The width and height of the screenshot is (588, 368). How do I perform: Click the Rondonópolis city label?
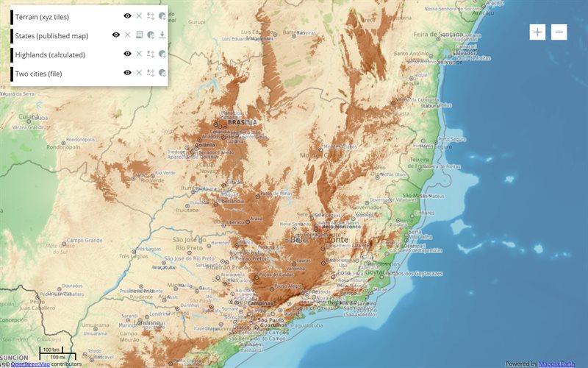click(81, 140)
